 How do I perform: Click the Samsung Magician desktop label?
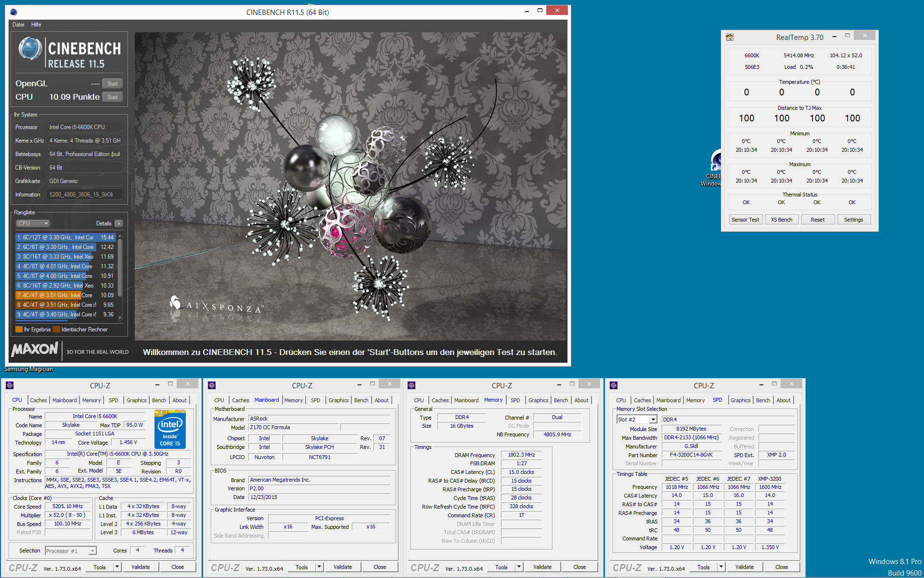coord(28,369)
